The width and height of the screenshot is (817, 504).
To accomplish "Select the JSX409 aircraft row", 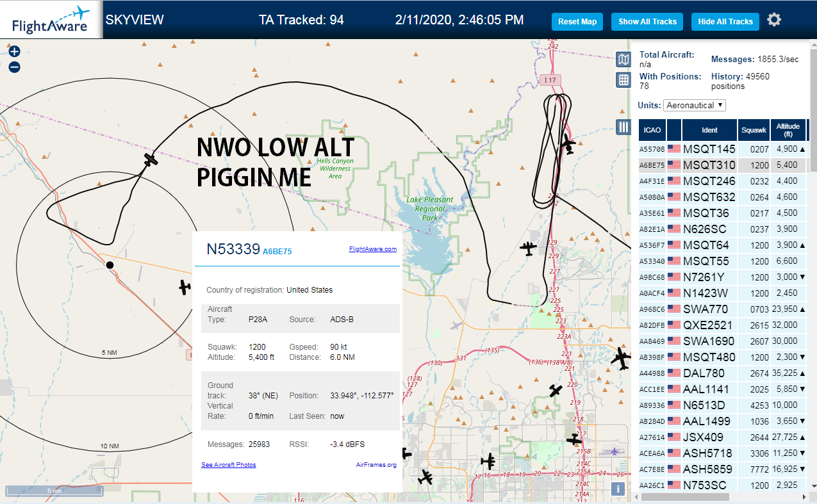I will point(723,437).
